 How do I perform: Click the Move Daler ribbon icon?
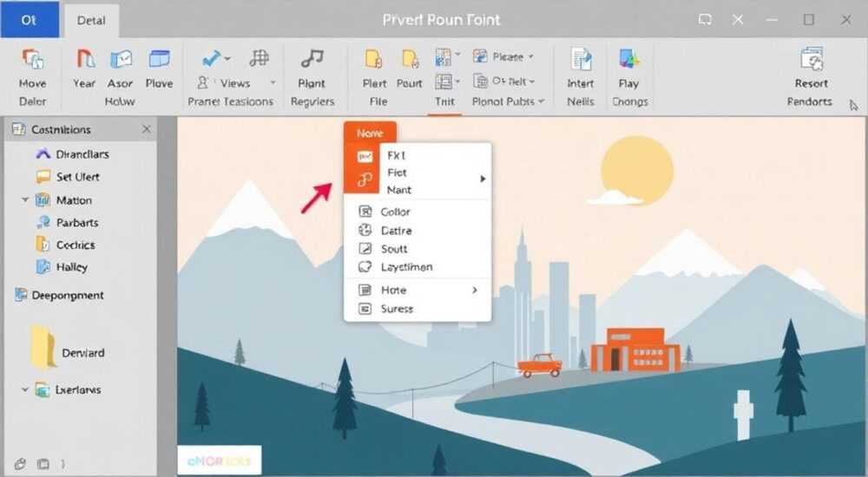point(33,59)
